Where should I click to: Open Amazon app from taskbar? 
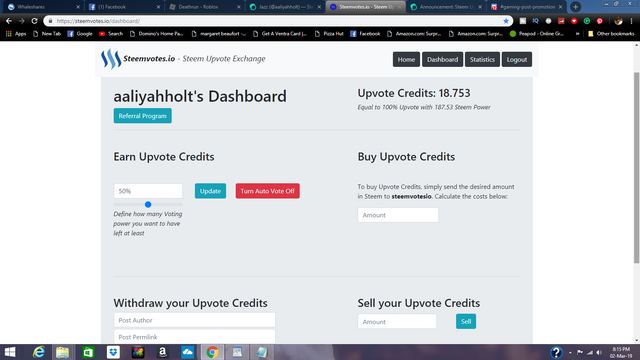pyautogui.click(x=162, y=352)
